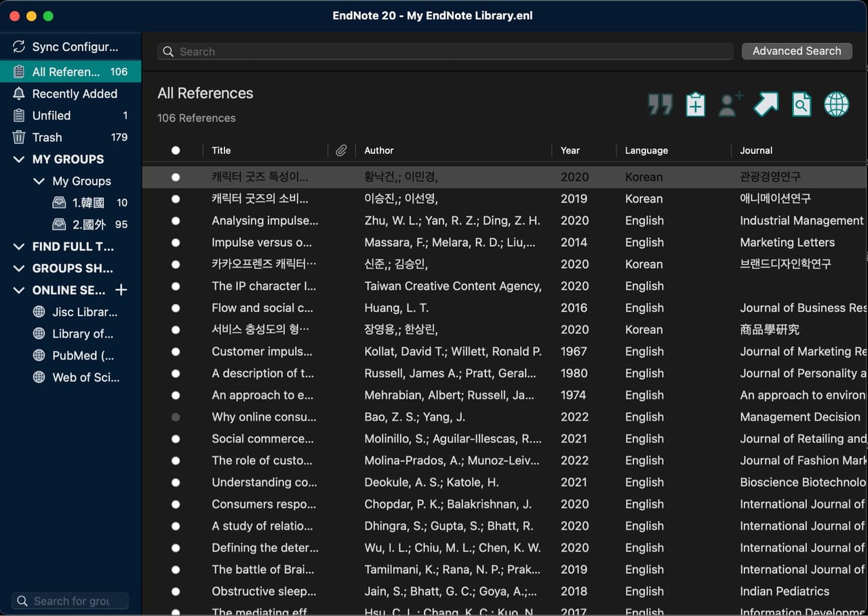The width and height of the screenshot is (868, 616).
Task: Open online search via toolbar globe icon
Action: (x=837, y=104)
